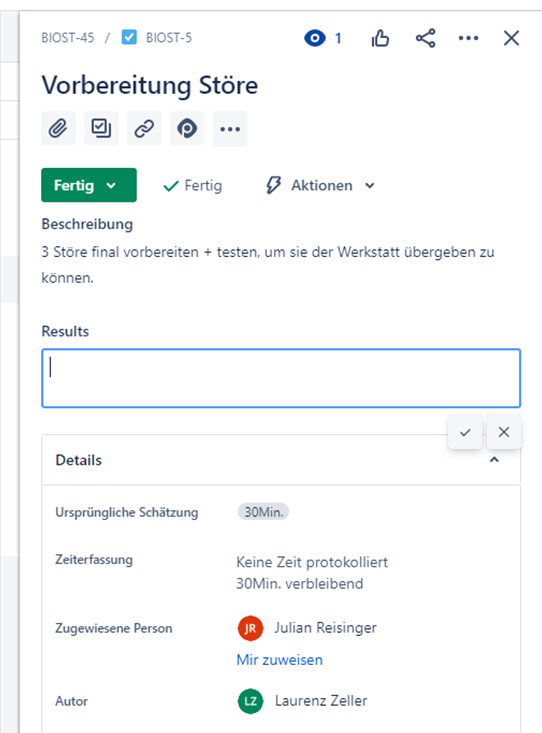Give thumbs up vote on issue

(x=380, y=38)
